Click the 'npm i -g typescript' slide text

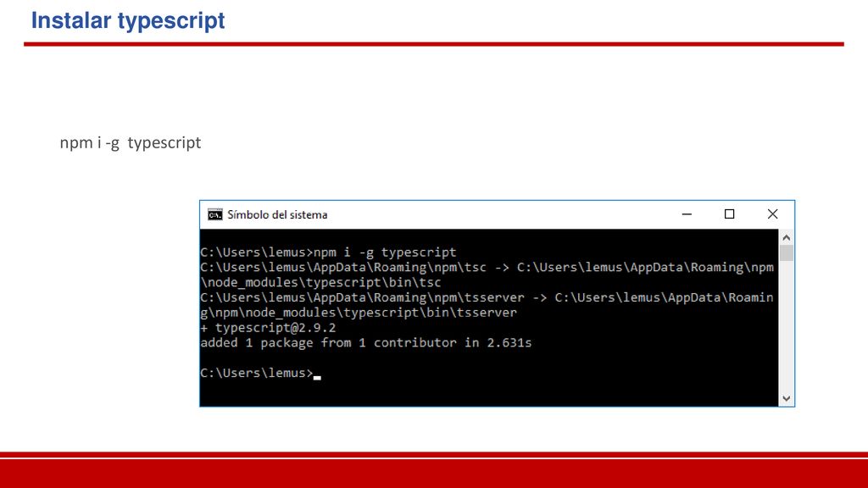pos(130,142)
